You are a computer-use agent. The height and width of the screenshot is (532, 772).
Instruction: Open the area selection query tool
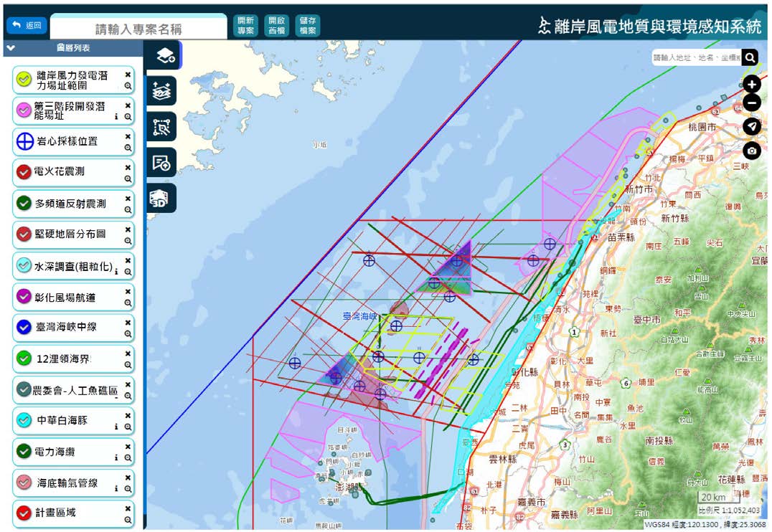coord(162,127)
